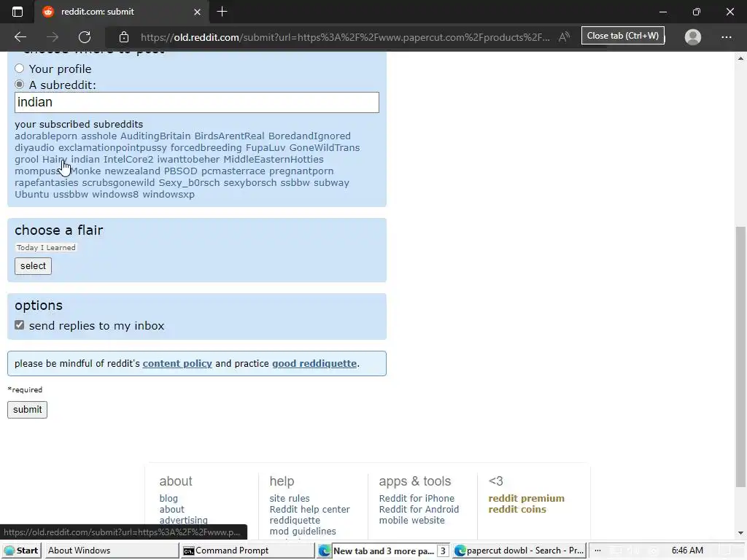The width and height of the screenshot is (747, 560).
Task: Open the Reddit help center link
Action: [x=309, y=509]
